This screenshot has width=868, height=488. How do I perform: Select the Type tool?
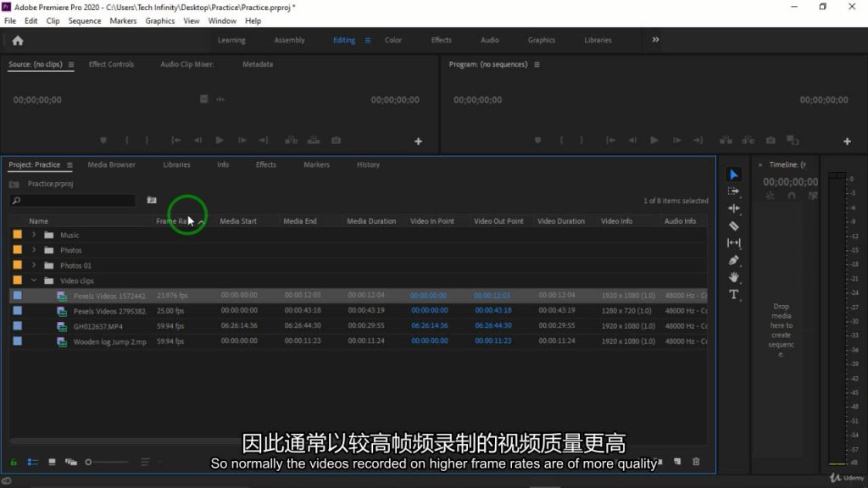733,294
